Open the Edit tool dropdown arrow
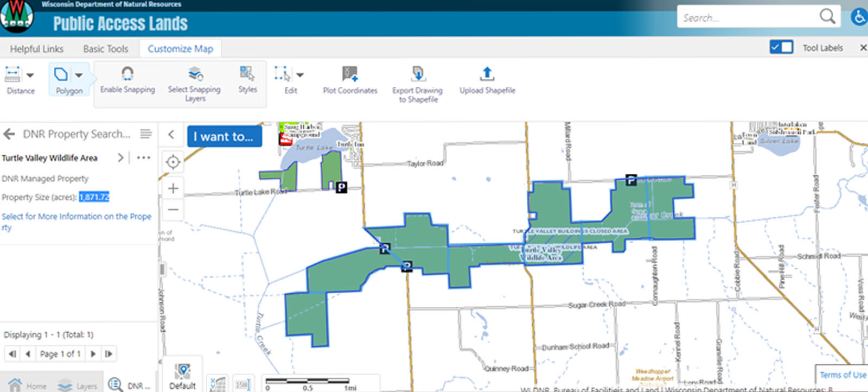Image resolution: width=868 pixels, height=392 pixels. click(300, 75)
